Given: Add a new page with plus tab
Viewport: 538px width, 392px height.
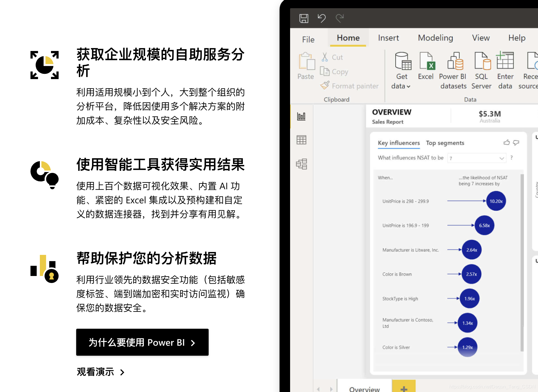Looking at the screenshot, I should tap(404, 386).
